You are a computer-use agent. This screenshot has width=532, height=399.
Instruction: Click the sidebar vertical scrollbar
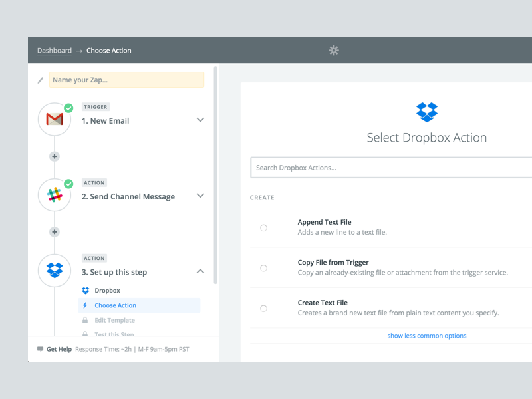pyautogui.click(x=215, y=176)
